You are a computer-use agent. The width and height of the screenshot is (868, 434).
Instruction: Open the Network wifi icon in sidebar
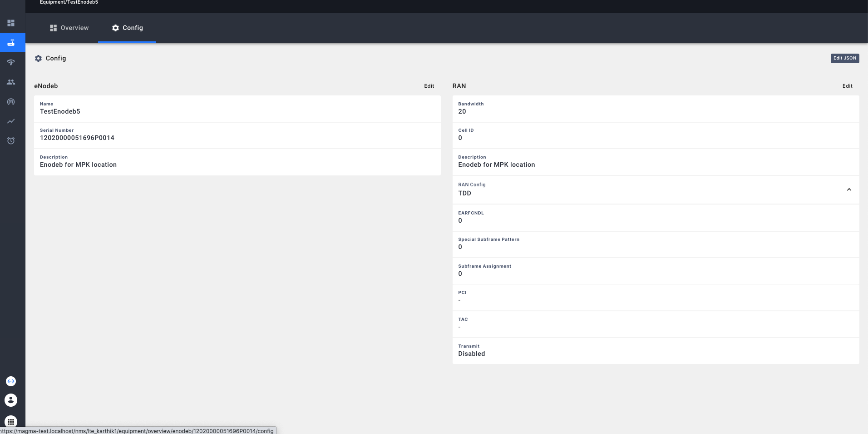coord(11,62)
